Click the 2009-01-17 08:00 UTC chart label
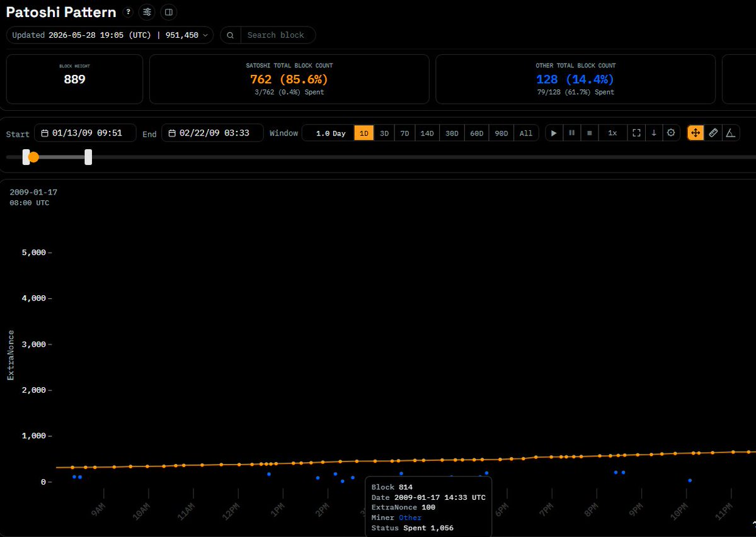Screen dimensions: 756x537 tap(33, 197)
